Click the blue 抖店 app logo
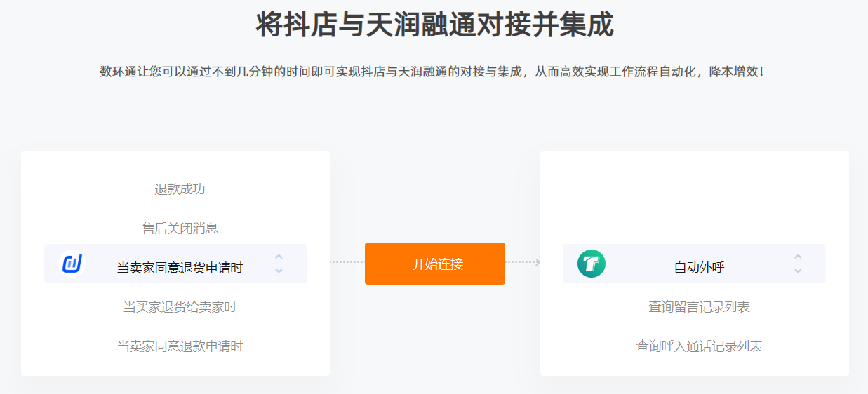Viewport: 868px width, 394px height. tap(72, 264)
